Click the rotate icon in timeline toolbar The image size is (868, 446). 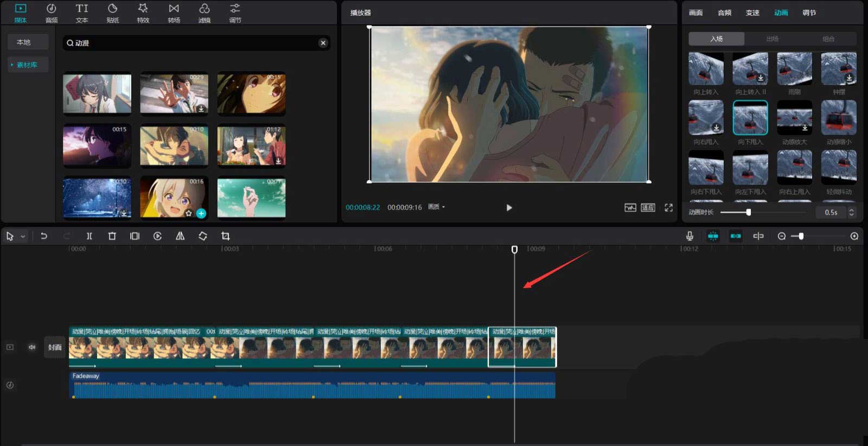coord(203,236)
